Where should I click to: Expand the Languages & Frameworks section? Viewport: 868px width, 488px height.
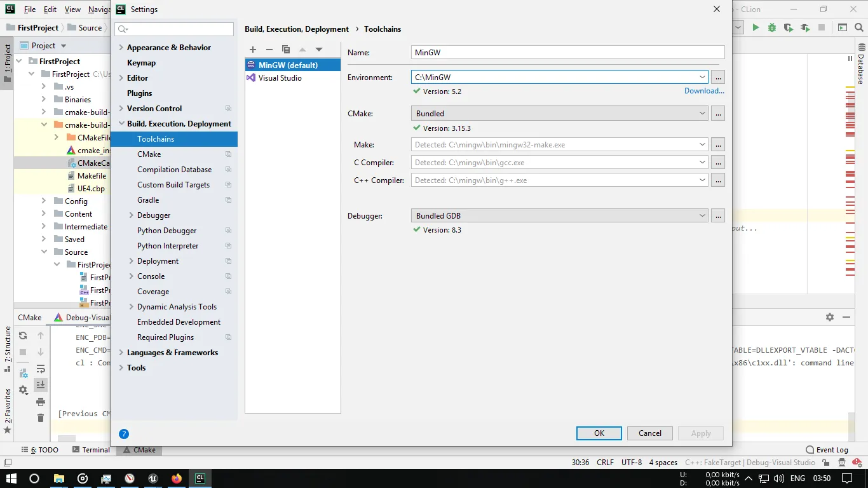click(121, 353)
